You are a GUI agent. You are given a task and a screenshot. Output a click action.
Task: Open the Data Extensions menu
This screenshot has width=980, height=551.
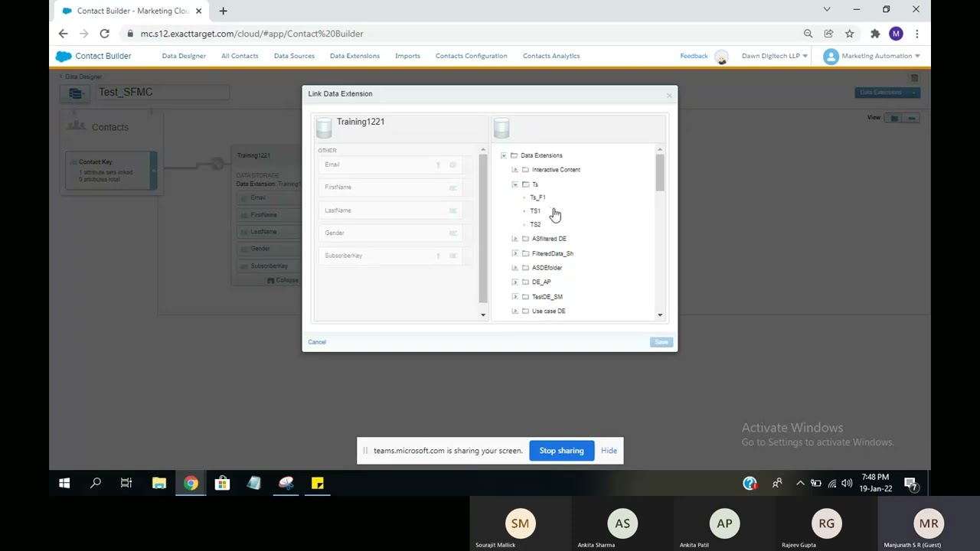click(x=354, y=56)
